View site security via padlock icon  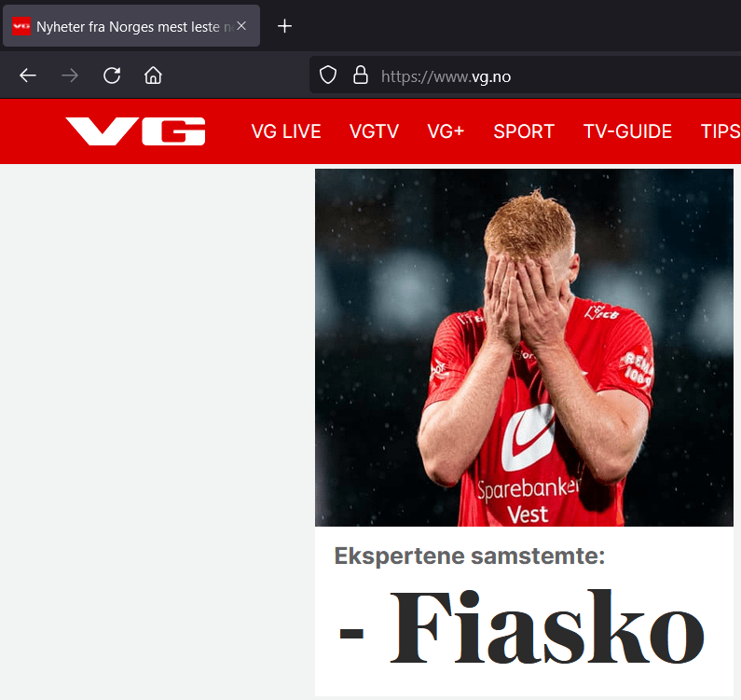click(x=361, y=75)
